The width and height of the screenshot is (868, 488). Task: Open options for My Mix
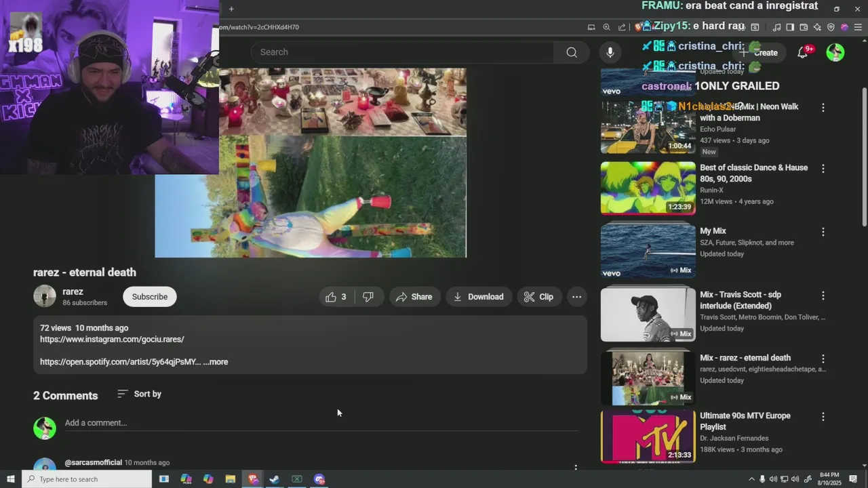(x=823, y=232)
